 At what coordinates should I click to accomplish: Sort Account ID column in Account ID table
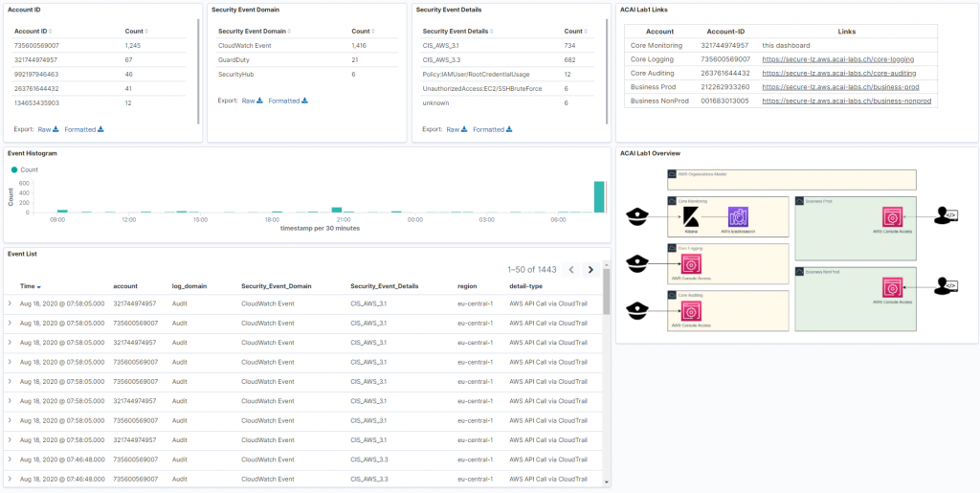point(33,32)
